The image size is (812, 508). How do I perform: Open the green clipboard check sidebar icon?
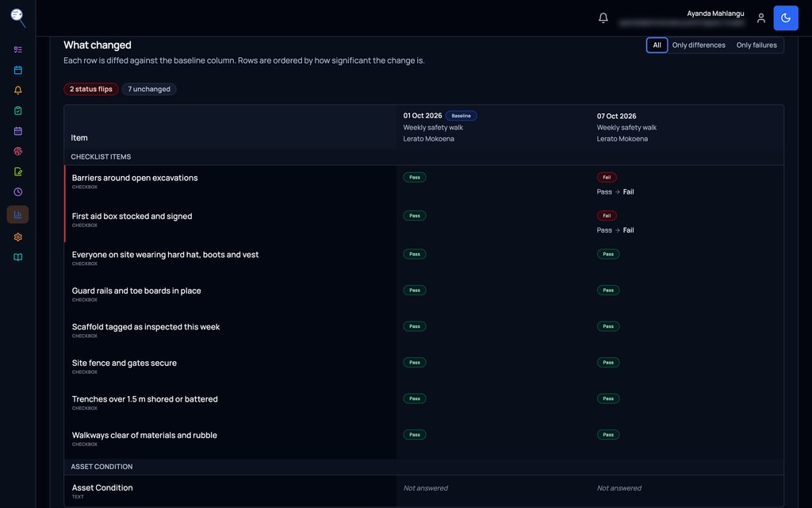[17, 110]
